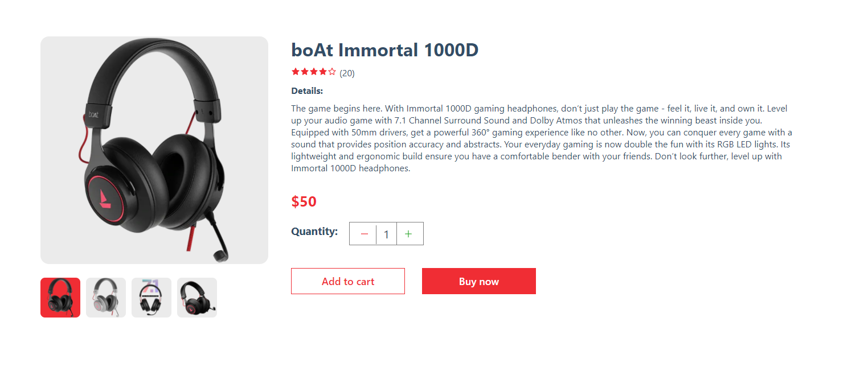Show the third thumbnail with 7.1 label
The width and height of the screenshot is (868, 371).
coord(152,298)
